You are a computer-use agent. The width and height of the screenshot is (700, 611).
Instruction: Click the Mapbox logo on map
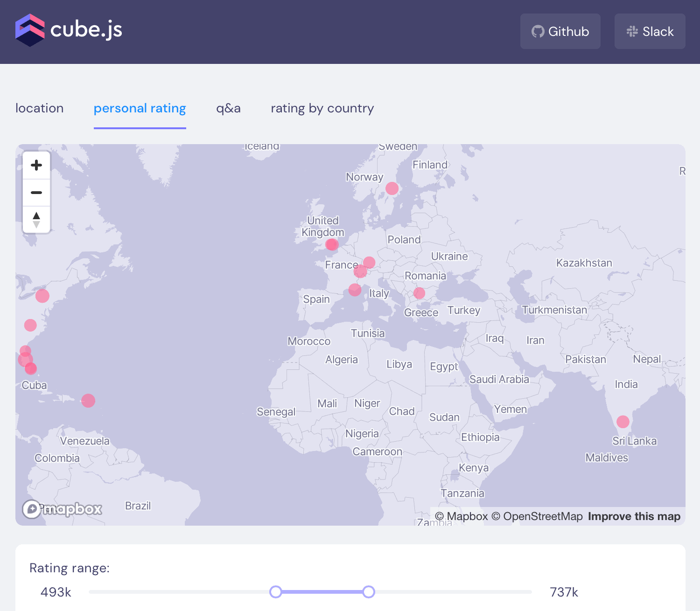click(x=63, y=509)
